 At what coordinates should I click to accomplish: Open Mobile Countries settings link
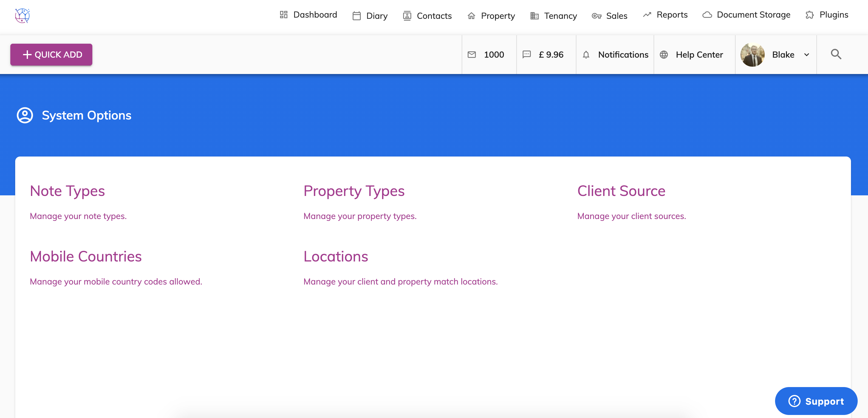pyautogui.click(x=86, y=256)
